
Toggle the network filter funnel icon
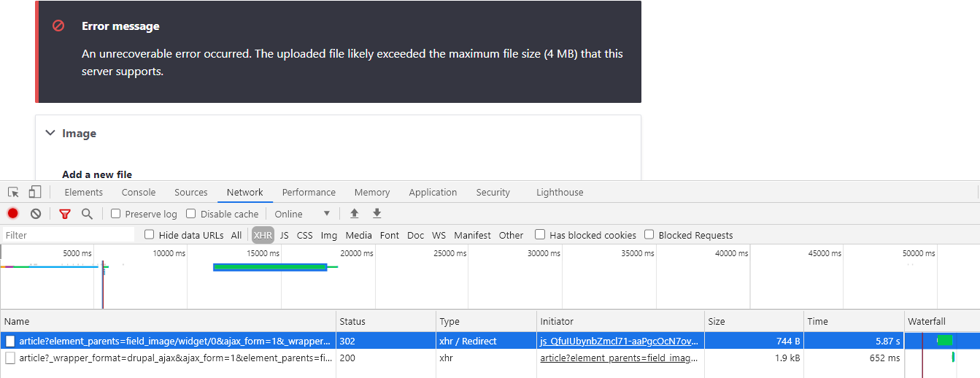[x=65, y=214]
